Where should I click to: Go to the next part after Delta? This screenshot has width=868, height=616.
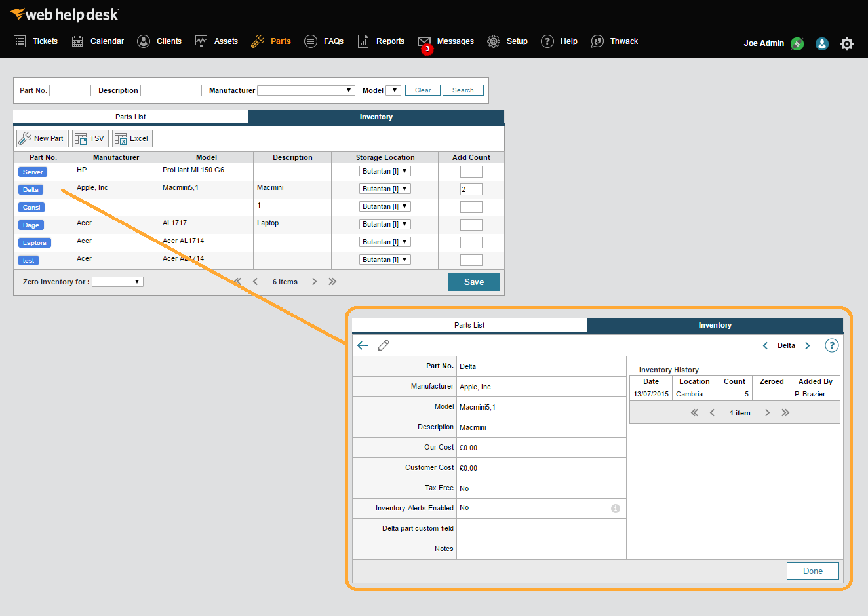tap(808, 345)
